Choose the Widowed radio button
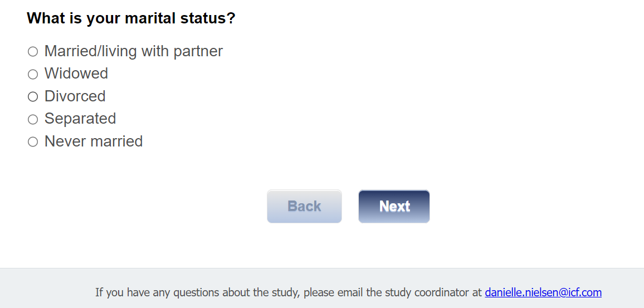644x308 pixels. click(33, 74)
